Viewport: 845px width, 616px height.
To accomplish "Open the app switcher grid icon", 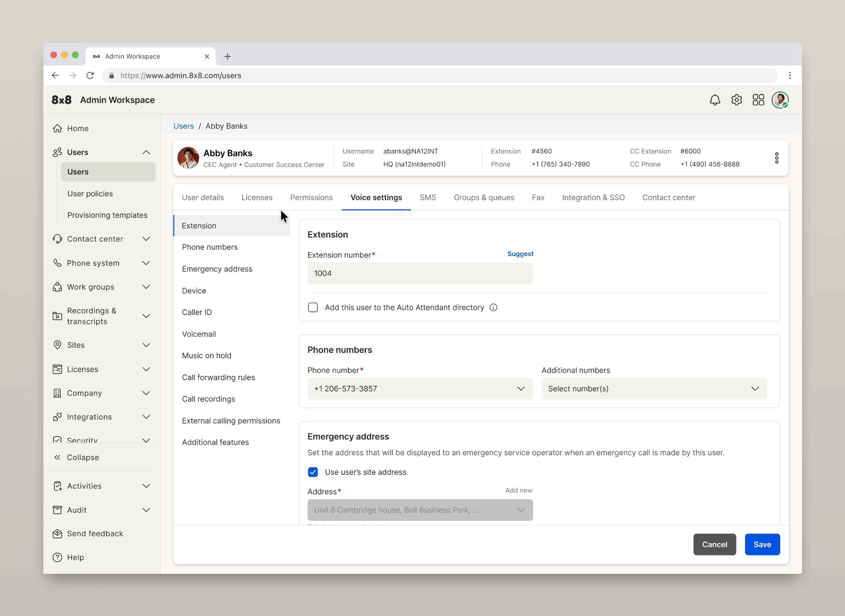I will pos(758,100).
